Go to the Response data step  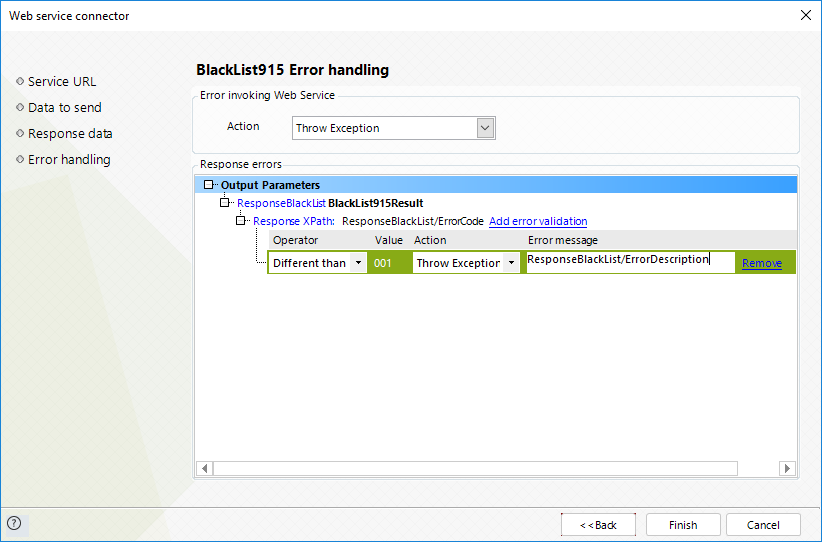click(70, 134)
